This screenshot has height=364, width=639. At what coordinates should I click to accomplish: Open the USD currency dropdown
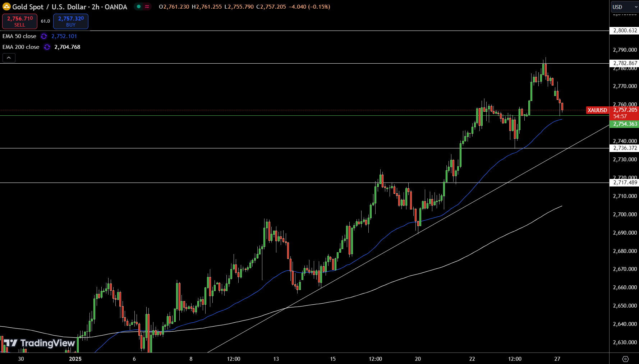click(624, 7)
